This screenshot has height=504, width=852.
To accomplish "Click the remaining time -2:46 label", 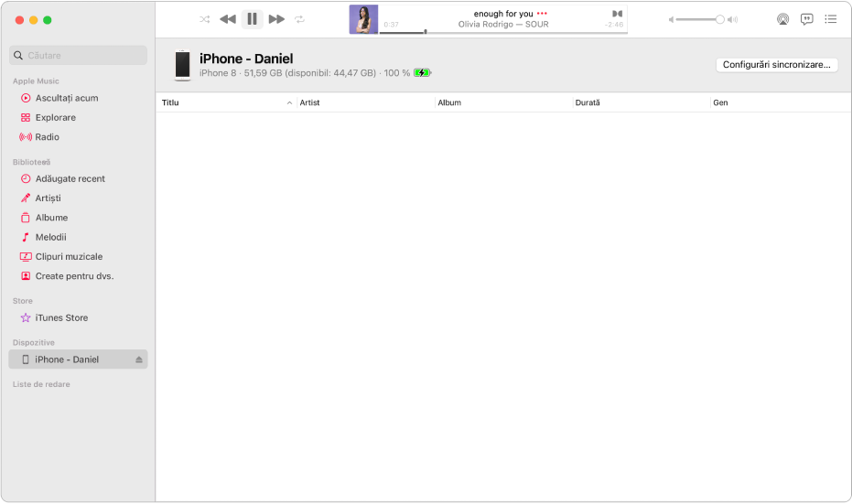I will click(x=614, y=25).
